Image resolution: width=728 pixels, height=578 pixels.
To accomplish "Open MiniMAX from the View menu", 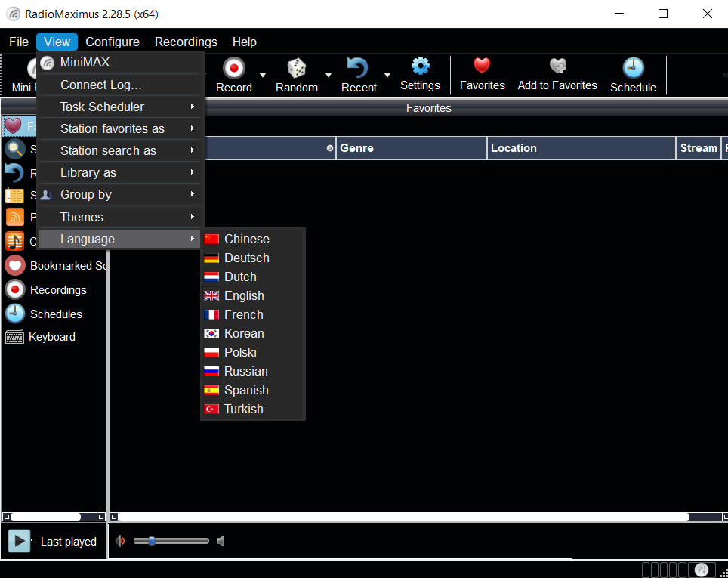I will (121, 62).
